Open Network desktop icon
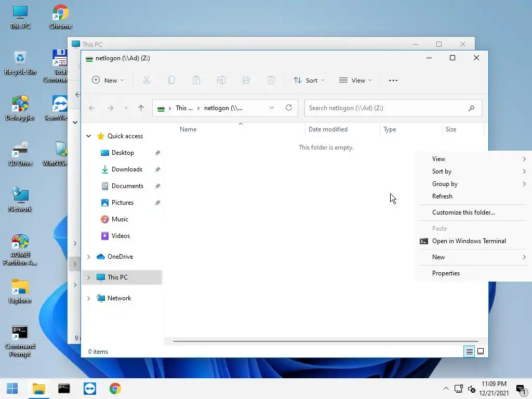The image size is (532, 399). point(20,200)
